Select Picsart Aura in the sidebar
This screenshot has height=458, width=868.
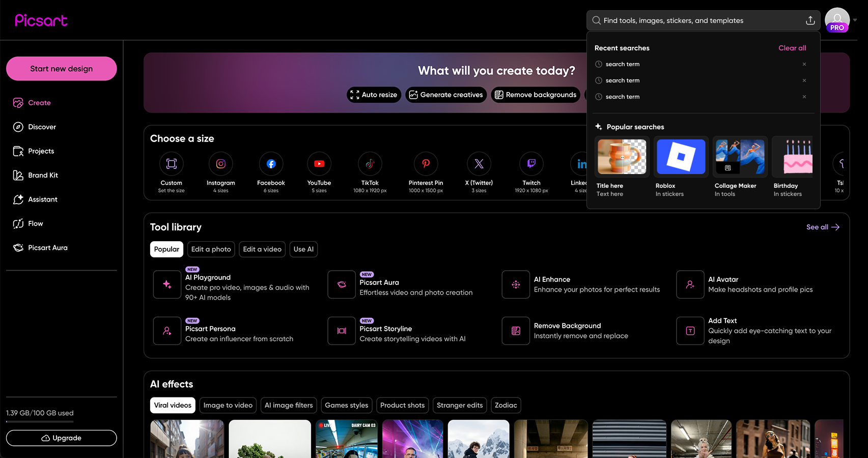[48, 247]
